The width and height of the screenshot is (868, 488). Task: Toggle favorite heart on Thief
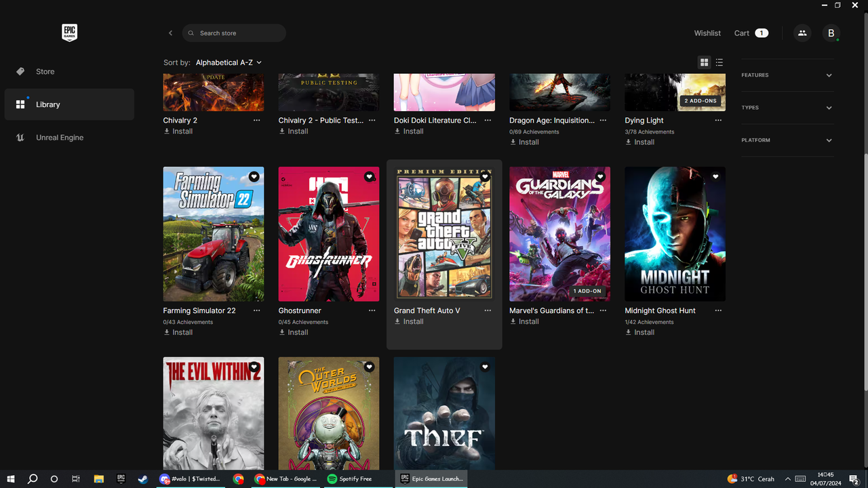pyautogui.click(x=485, y=367)
